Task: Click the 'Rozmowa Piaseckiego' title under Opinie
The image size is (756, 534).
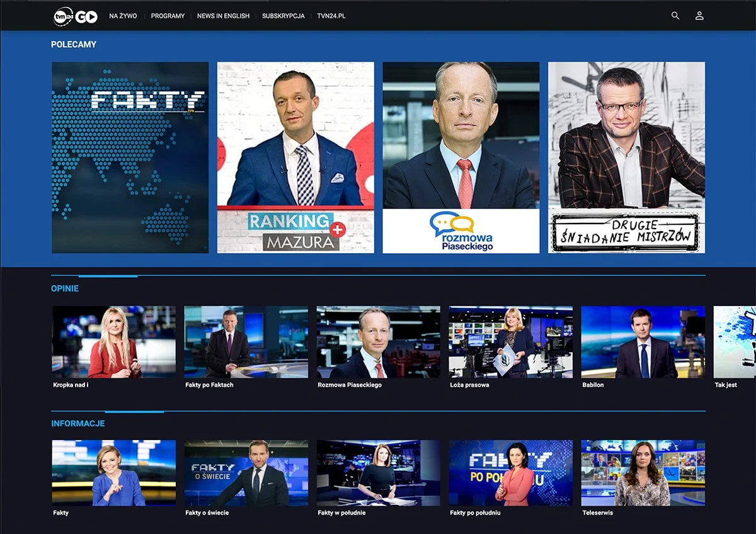Action: [350, 385]
